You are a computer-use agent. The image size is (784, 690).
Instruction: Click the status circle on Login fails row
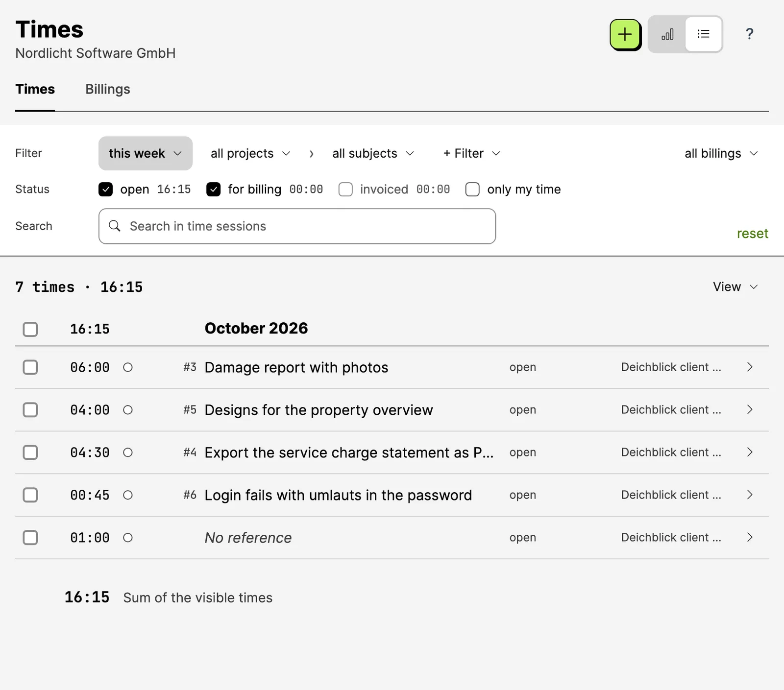128,495
